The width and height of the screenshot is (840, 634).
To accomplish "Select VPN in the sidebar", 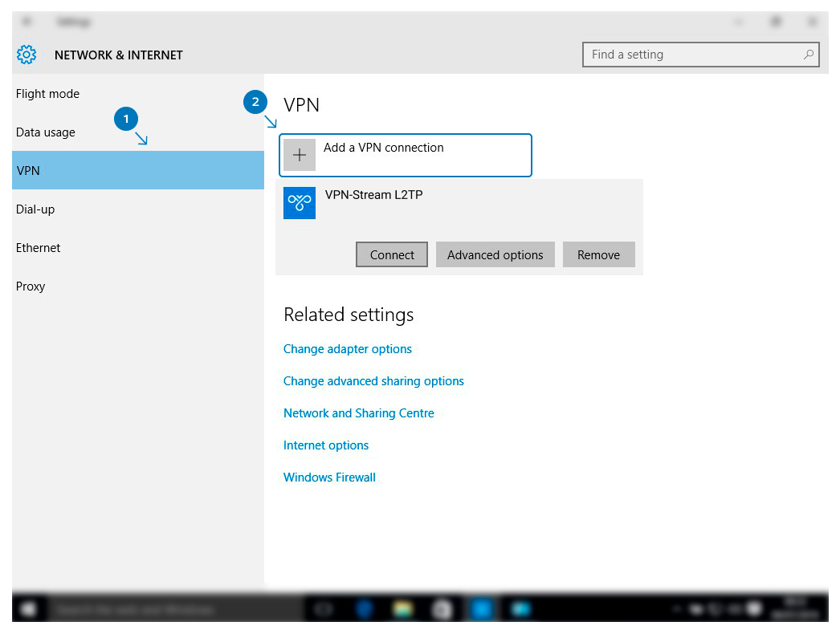I will pyautogui.click(x=138, y=170).
